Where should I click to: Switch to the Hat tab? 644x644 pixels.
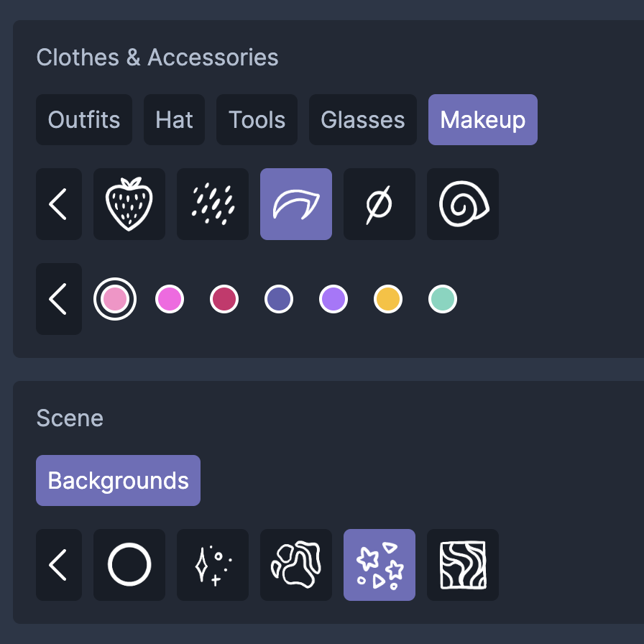tap(174, 119)
